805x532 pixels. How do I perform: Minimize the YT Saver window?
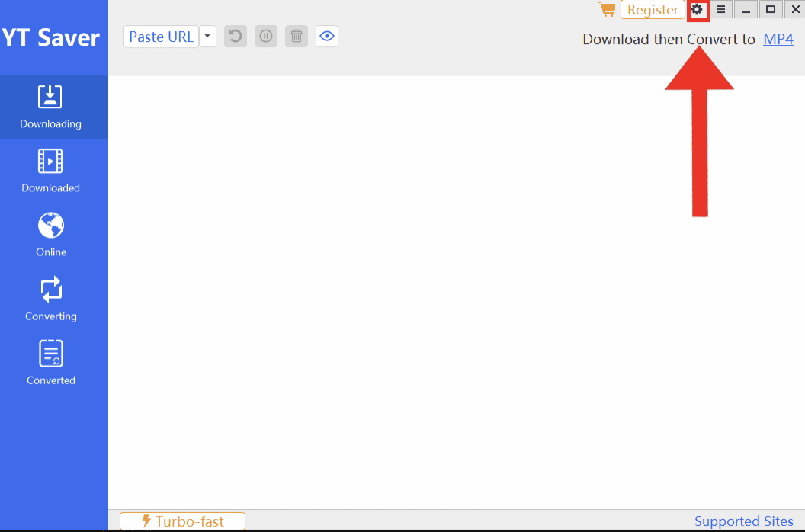746,9
